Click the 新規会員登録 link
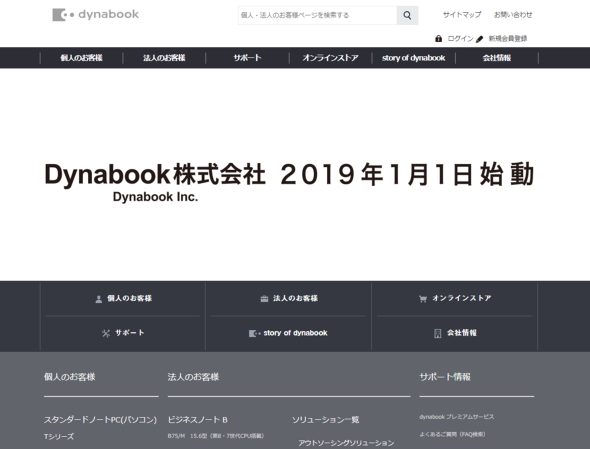 (508, 38)
